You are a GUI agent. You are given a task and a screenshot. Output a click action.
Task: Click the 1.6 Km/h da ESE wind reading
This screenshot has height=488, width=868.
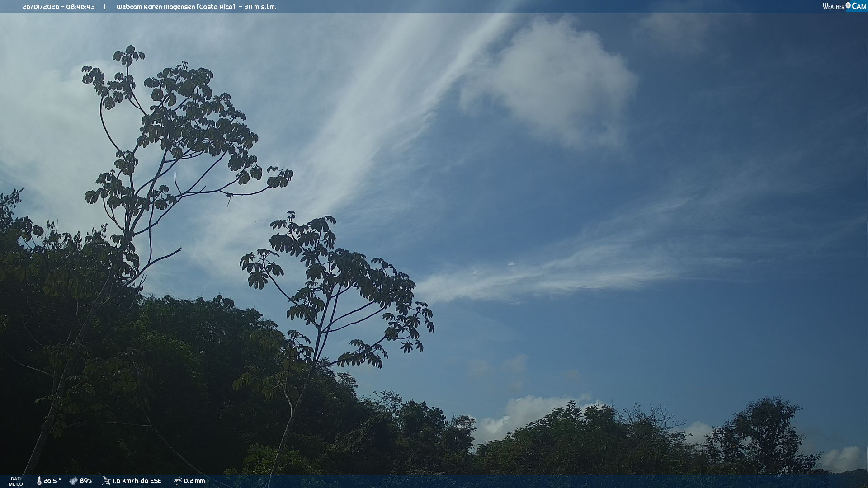[x=137, y=481]
